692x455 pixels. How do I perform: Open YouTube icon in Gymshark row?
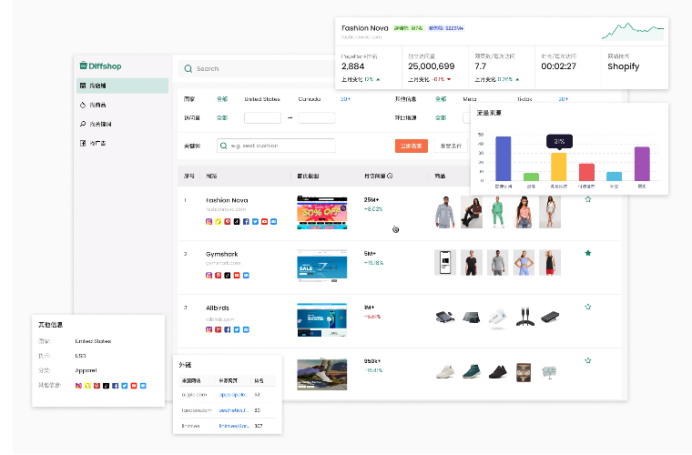click(237, 275)
